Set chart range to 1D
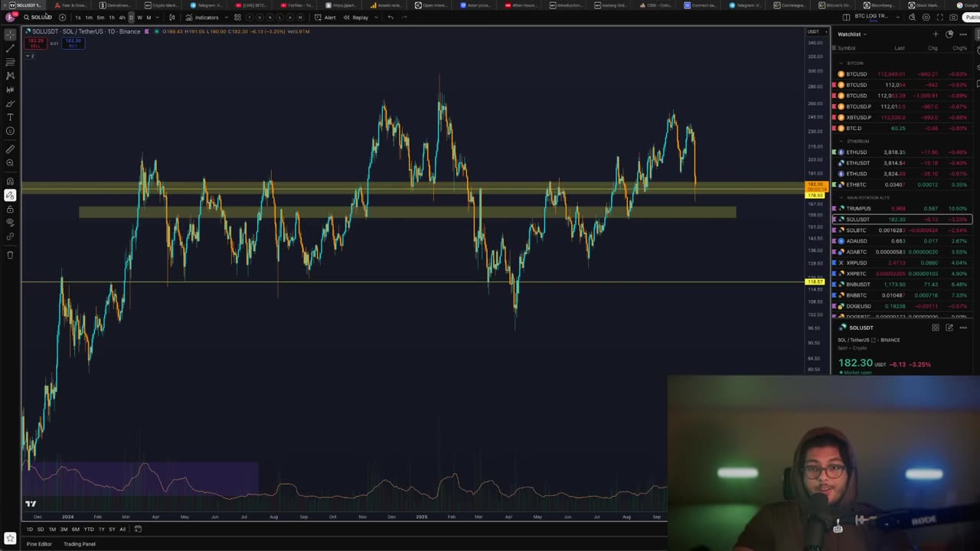The height and width of the screenshot is (551, 980). [30, 529]
